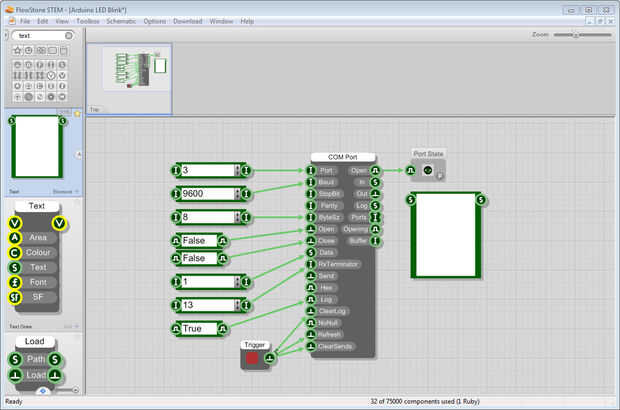The image size is (620, 410).
Task: Select the star favourites filter icon
Action: tap(17, 51)
